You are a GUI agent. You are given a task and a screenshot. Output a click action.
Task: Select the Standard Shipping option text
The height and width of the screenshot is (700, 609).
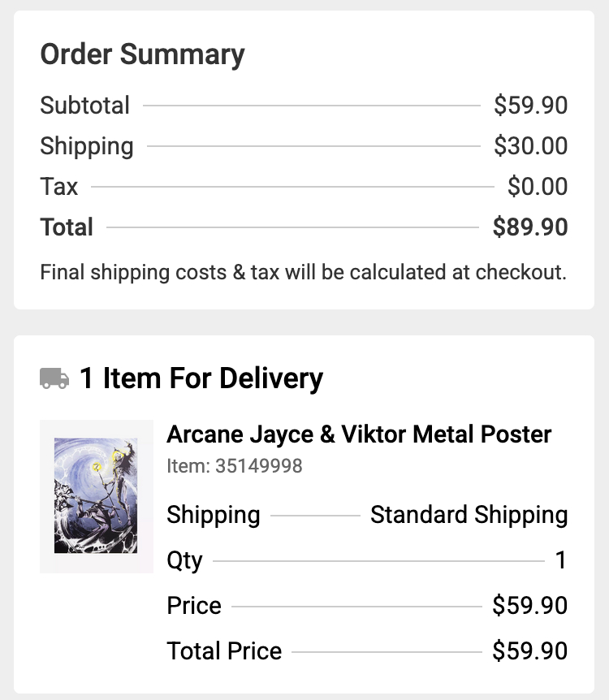coord(469,515)
